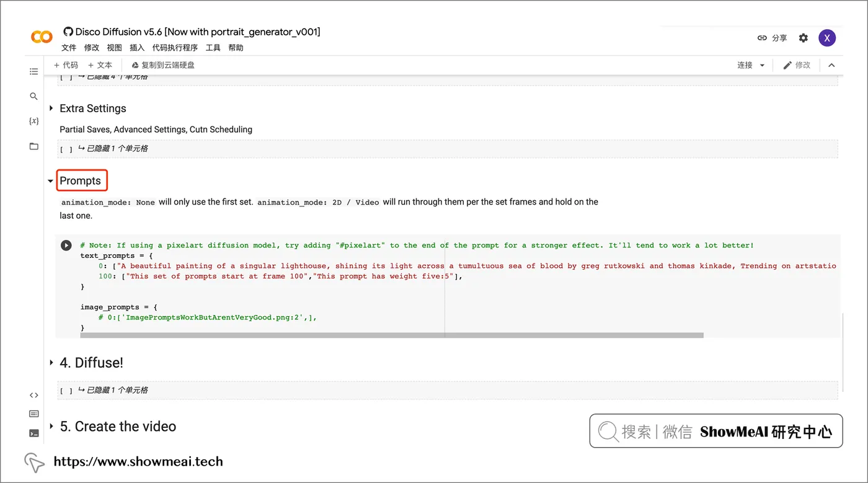Click the 分享 share button
Screen dimensions: 868x483
coord(772,38)
